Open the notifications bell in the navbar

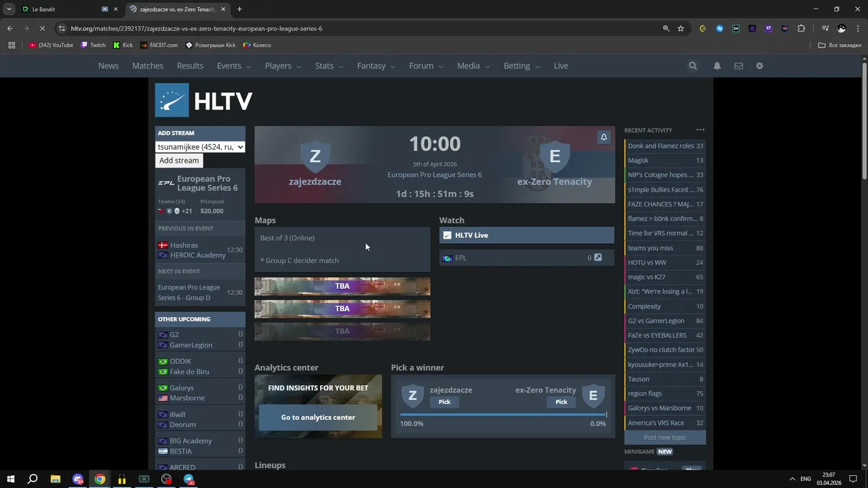pos(717,66)
